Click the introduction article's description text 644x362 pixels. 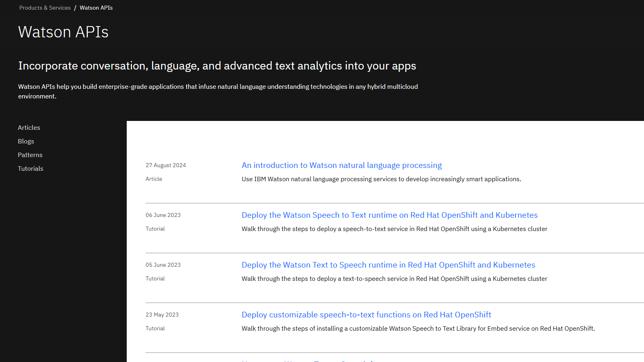coord(381,179)
